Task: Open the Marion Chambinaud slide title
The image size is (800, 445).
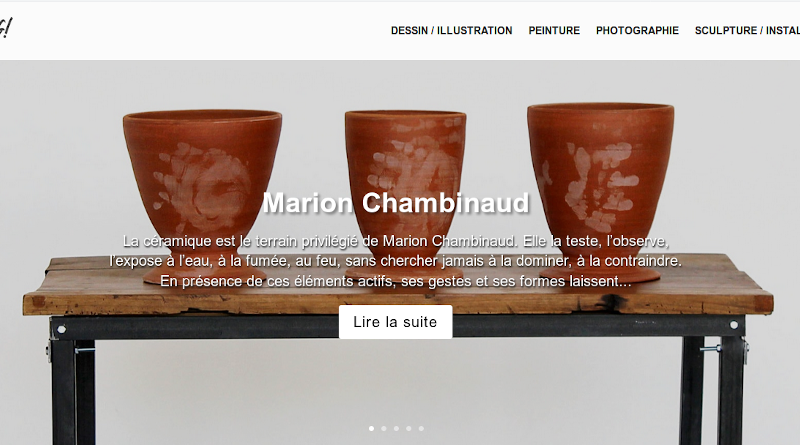Action: 396,203
